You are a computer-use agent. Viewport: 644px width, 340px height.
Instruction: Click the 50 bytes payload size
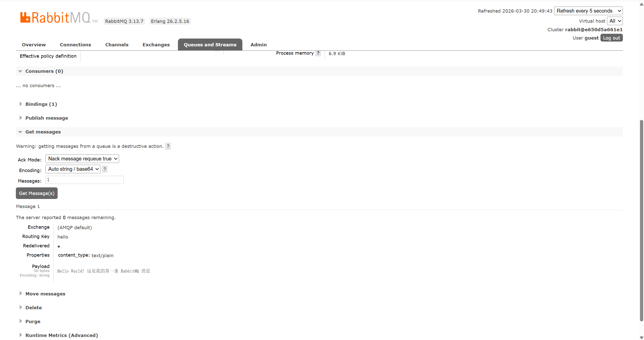[42, 271]
